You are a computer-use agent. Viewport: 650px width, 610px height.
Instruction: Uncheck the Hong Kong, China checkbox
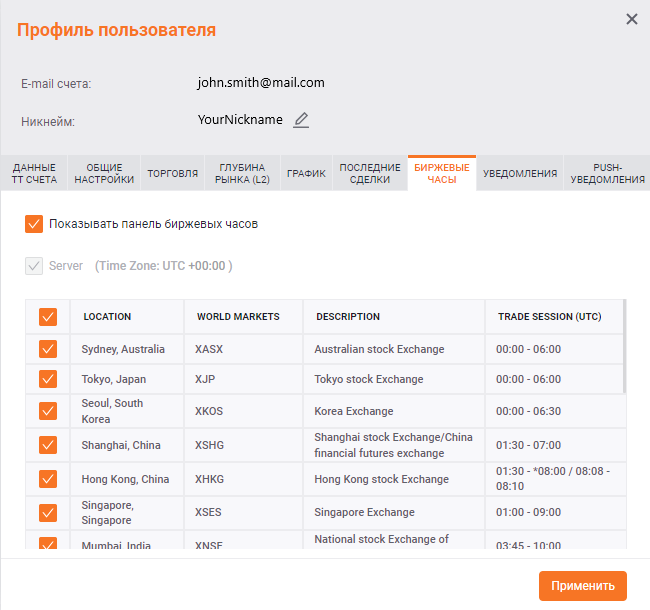pyautogui.click(x=48, y=479)
